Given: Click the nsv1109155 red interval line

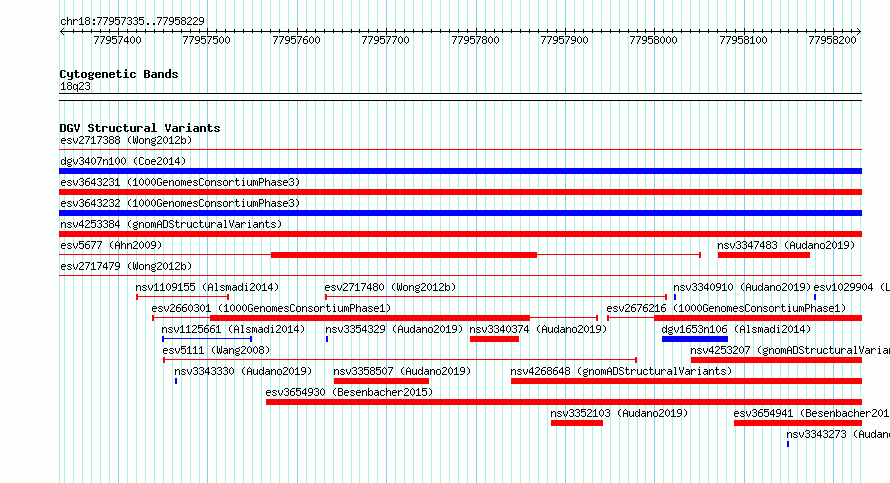Looking at the screenshot, I should [182, 297].
